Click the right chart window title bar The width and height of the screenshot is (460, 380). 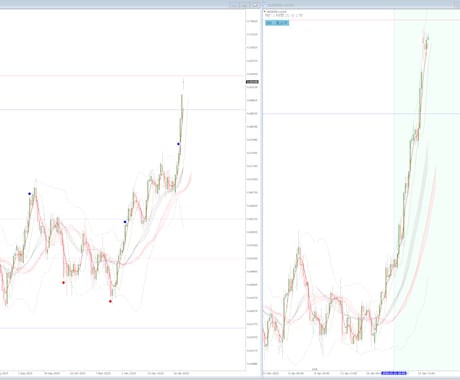tap(361, 5)
